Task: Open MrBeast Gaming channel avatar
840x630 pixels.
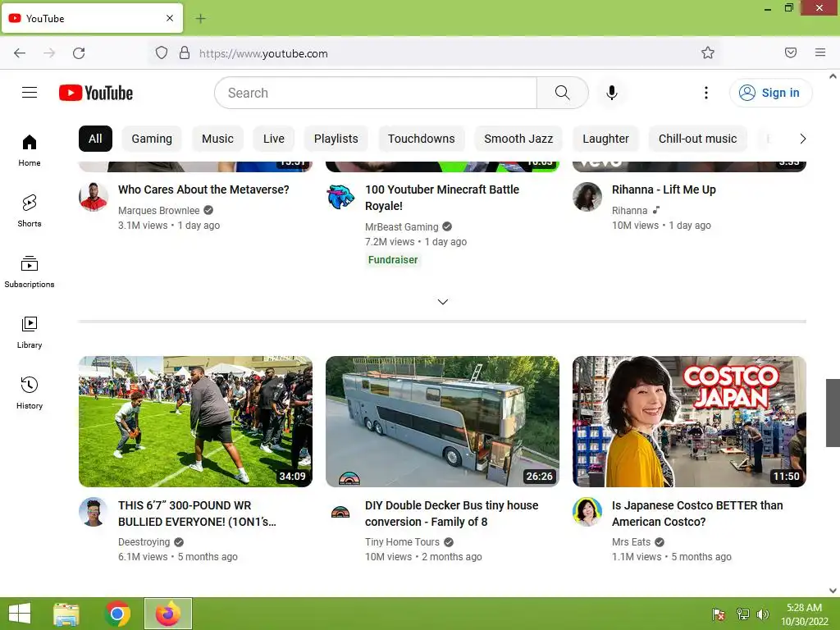Action: coord(340,197)
